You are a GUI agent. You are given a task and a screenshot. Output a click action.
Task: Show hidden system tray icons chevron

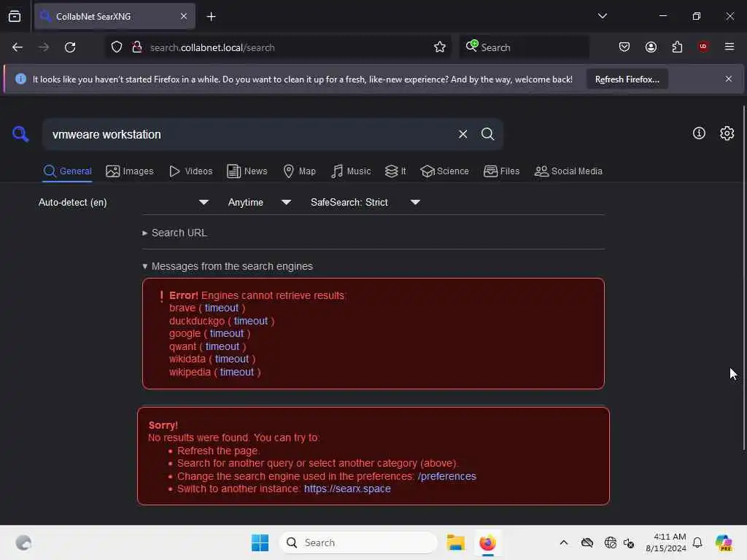click(564, 542)
